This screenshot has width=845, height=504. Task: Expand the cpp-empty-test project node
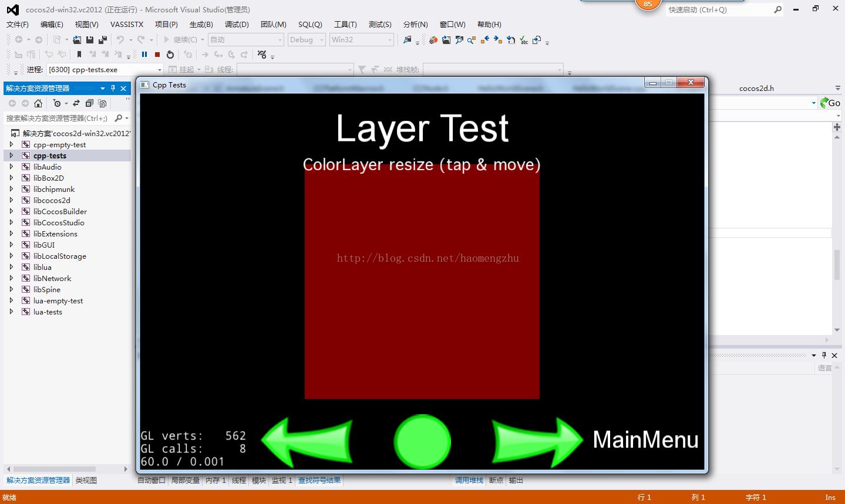point(11,144)
